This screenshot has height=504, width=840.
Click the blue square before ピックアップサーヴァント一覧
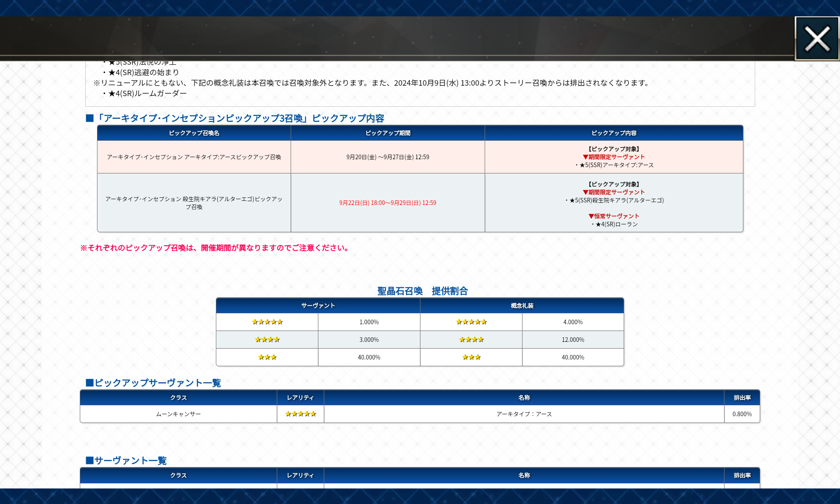[89, 383]
